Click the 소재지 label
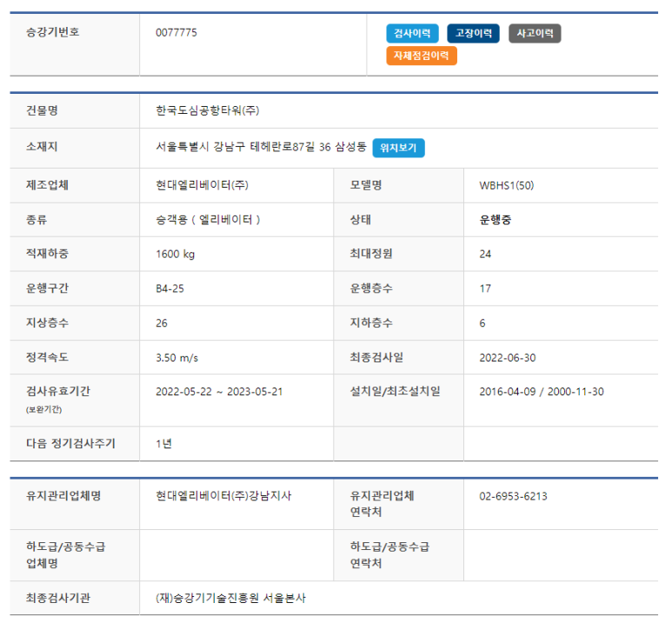 [x=42, y=147]
